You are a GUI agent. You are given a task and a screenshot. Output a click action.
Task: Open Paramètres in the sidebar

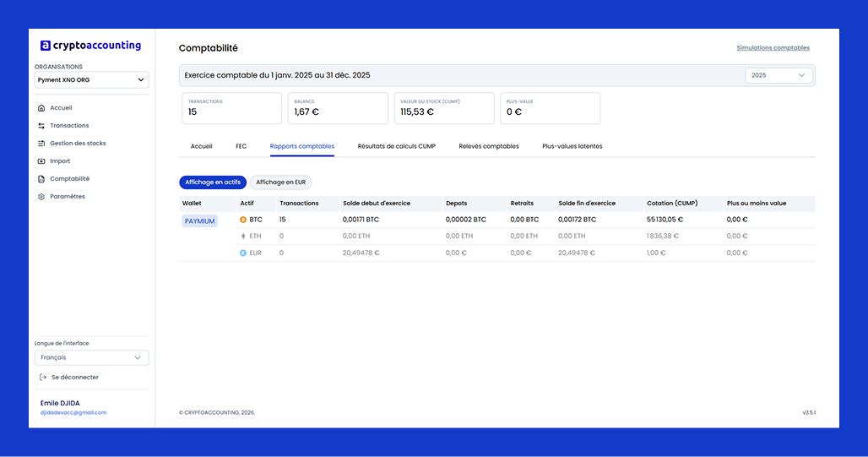pyautogui.click(x=68, y=197)
